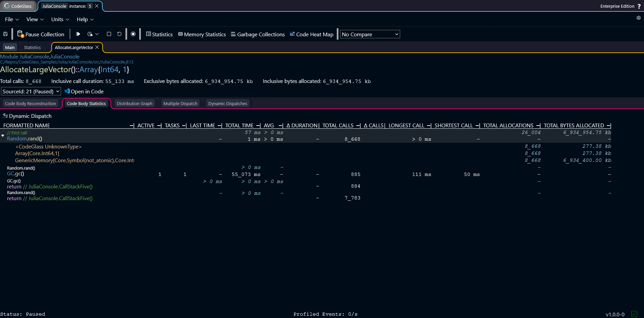Click the settings gear icon
Screen dimensions: 644x318
click(639, 18)
